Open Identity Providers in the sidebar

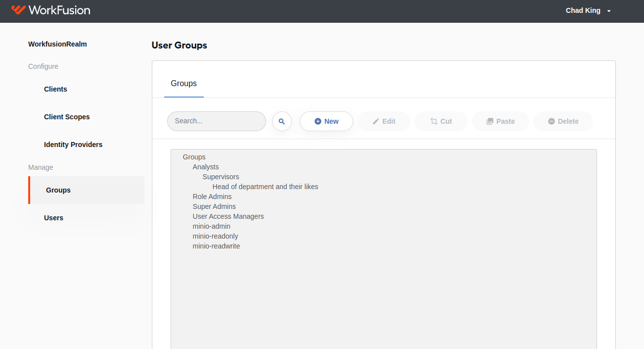pos(73,145)
